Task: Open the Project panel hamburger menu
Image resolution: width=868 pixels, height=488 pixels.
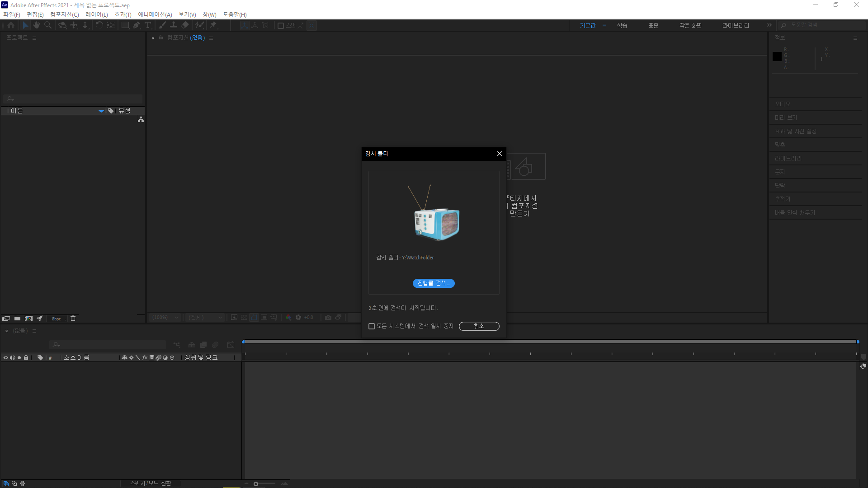Action: click(x=34, y=38)
